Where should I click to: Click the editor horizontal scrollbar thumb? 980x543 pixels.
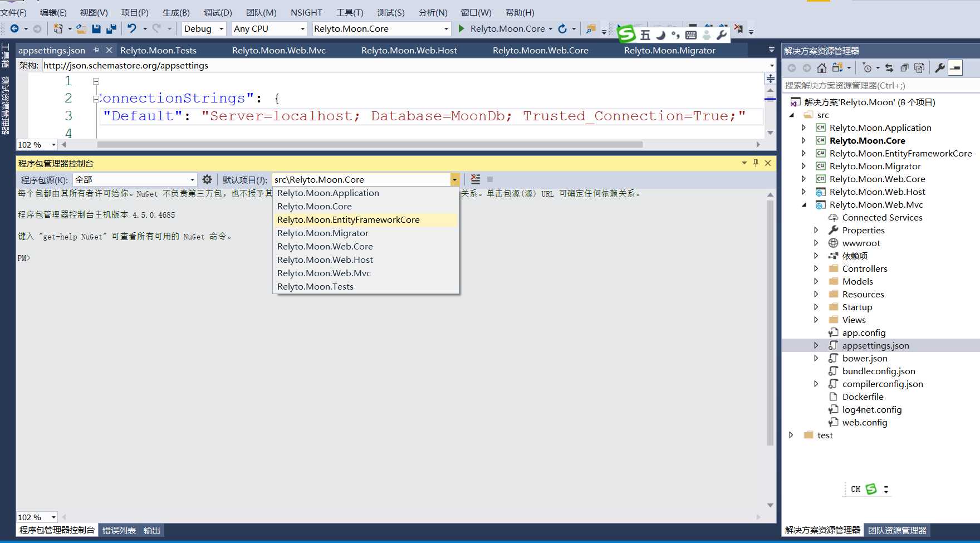click(x=370, y=144)
